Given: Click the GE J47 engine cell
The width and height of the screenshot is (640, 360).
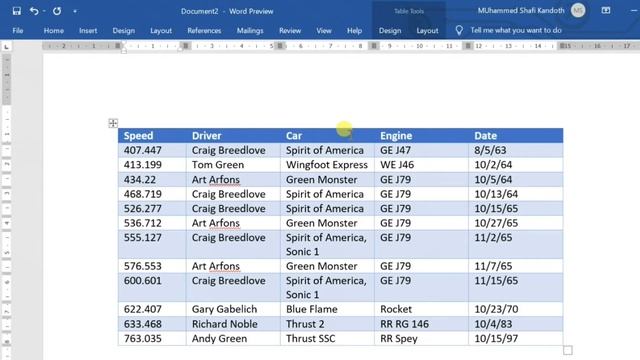Looking at the screenshot, I should point(421,150).
